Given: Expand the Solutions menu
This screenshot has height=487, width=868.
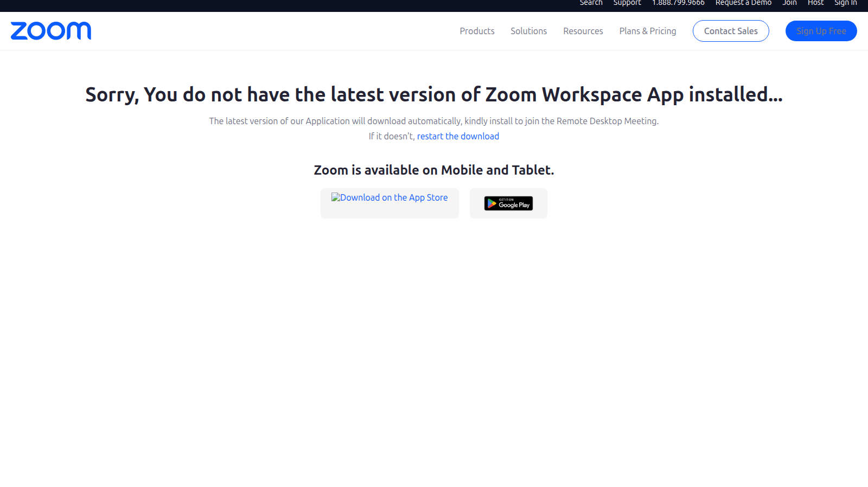Looking at the screenshot, I should [528, 31].
